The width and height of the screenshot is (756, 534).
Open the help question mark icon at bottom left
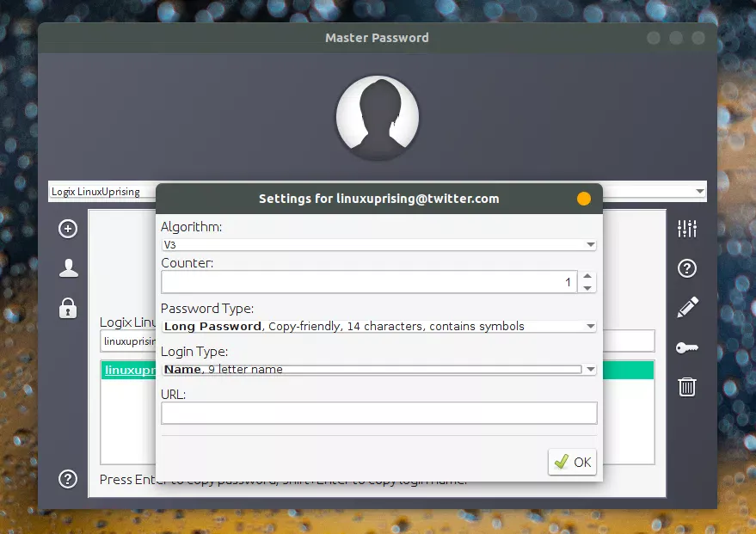(68, 479)
